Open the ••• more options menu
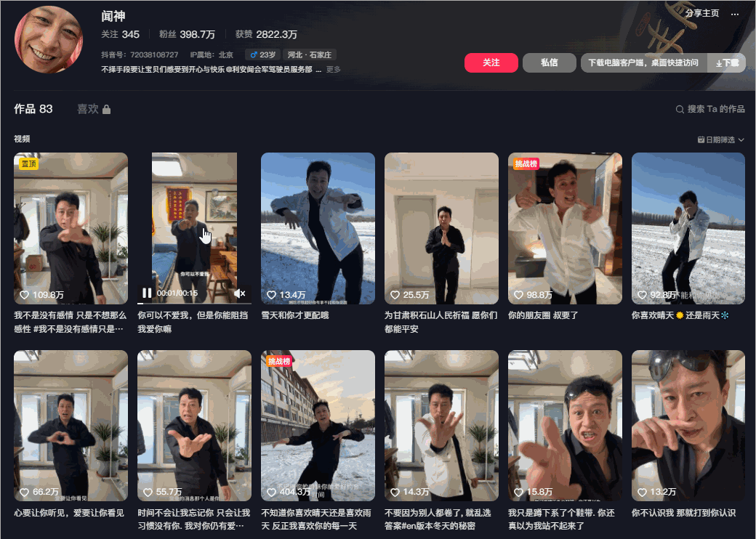 click(736, 15)
